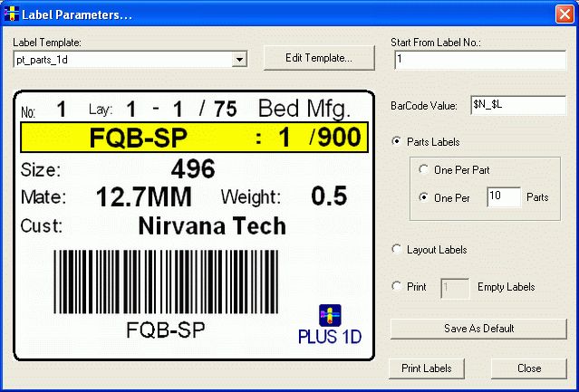Click the Label Parameters title bar app icon
This screenshot has width=579, height=392.
coord(11,14)
